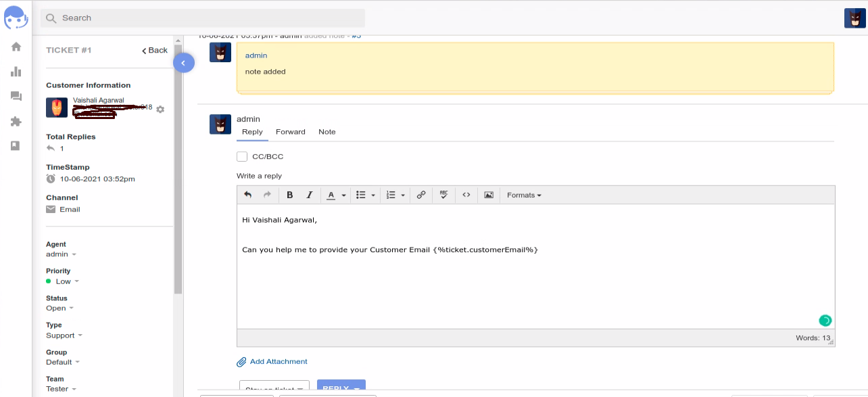The image size is (868, 397).
Task: Insert an image via the picture icon
Action: point(488,195)
